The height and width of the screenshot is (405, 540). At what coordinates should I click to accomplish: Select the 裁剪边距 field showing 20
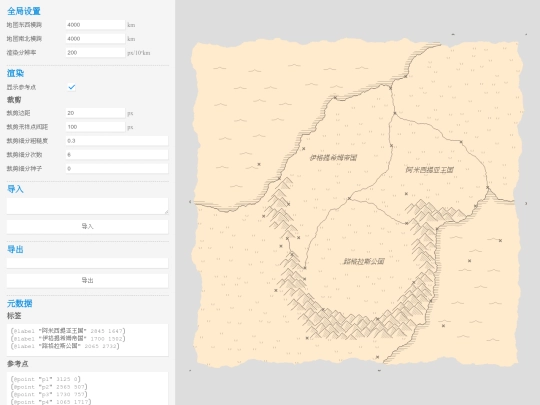(x=95, y=113)
